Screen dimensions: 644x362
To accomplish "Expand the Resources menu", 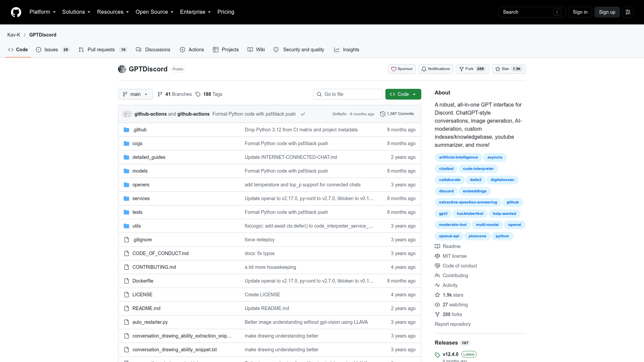I will click(x=113, y=12).
